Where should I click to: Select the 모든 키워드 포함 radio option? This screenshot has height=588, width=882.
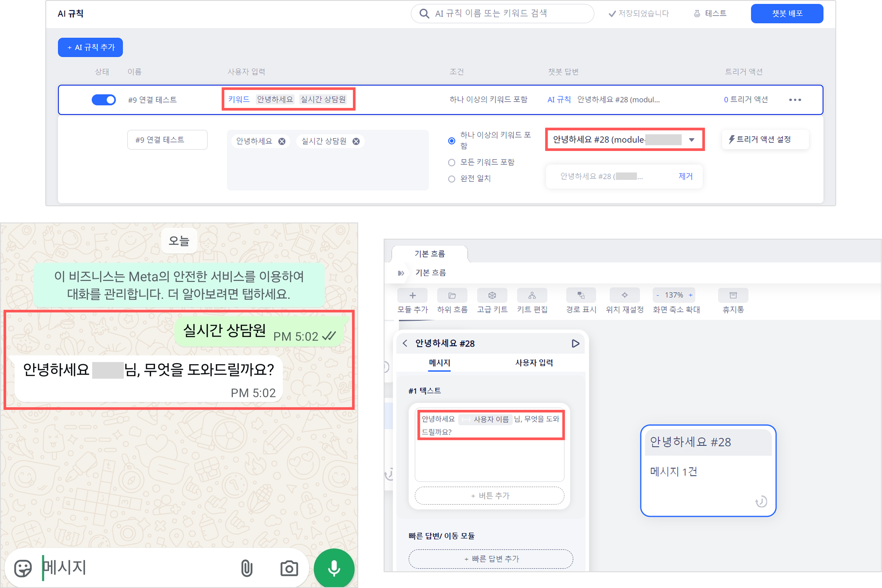[x=452, y=162]
